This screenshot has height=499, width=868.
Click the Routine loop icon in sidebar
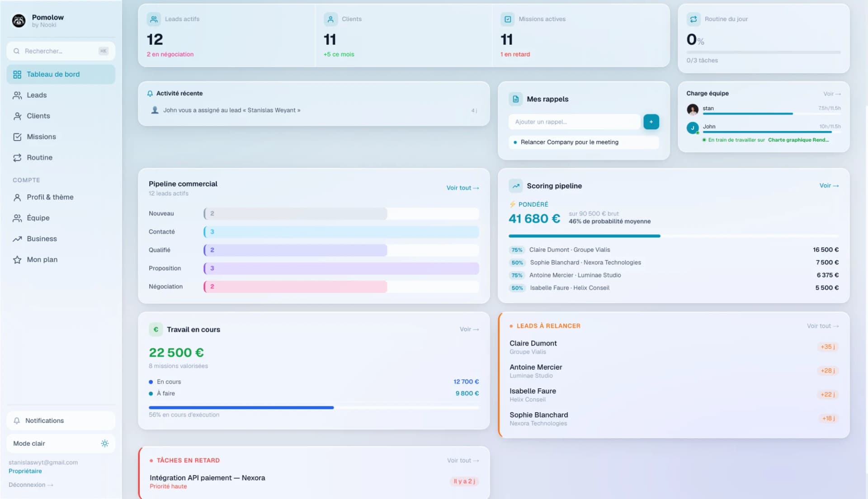tap(17, 158)
